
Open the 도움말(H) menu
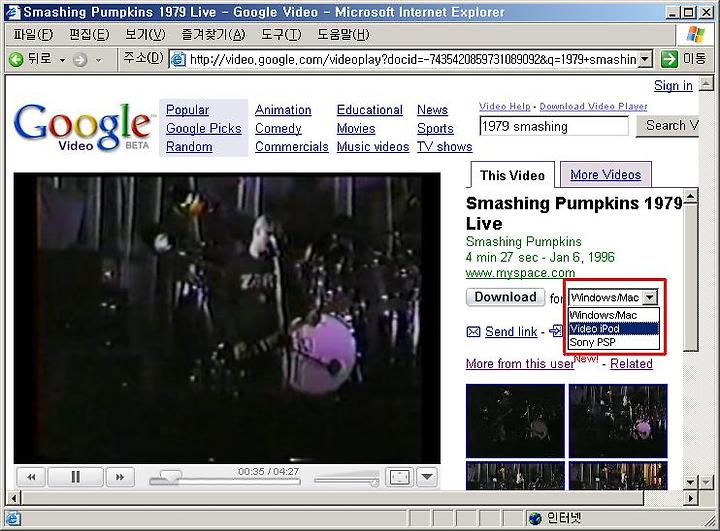(x=343, y=34)
